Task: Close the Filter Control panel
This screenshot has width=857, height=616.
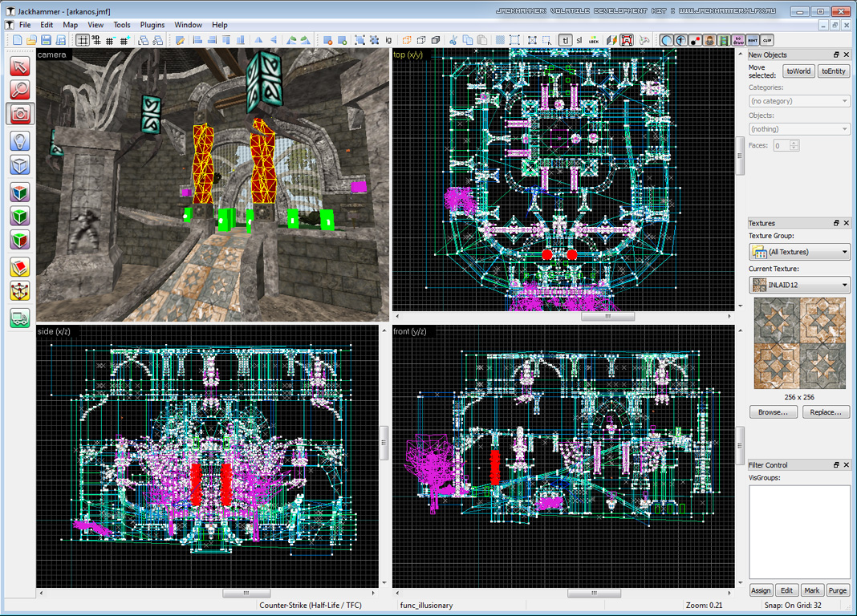Action: [x=847, y=464]
